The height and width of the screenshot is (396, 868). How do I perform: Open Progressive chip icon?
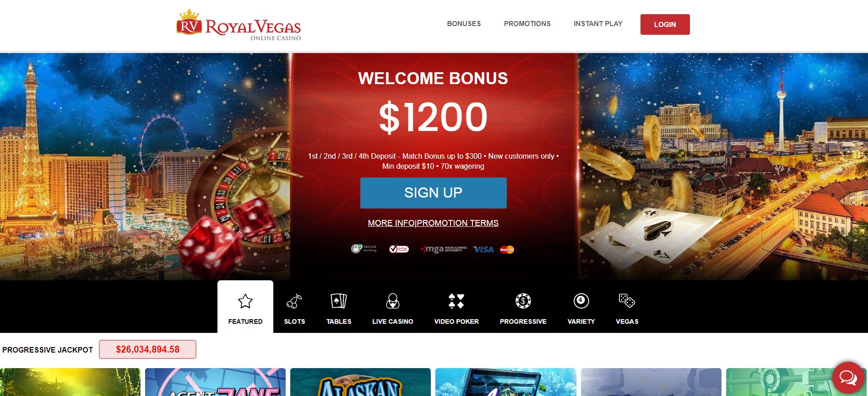tap(523, 301)
